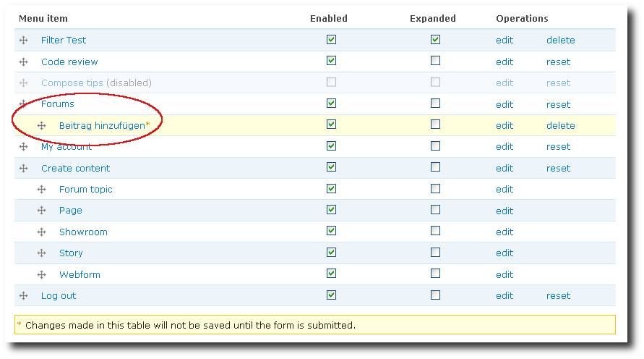Click the drag handle beside Filter Test
Image resolution: width=644 pixels, height=359 pixels.
coord(24,41)
